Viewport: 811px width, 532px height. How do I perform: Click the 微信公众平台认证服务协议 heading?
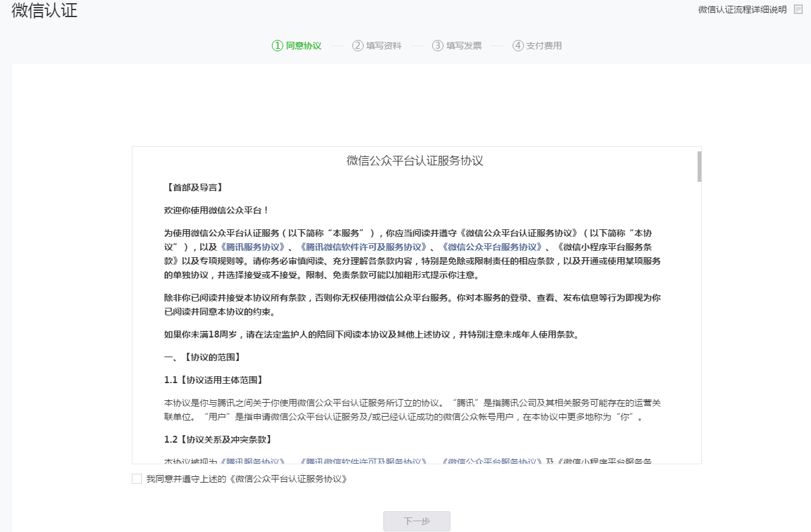tap(415, 161)
